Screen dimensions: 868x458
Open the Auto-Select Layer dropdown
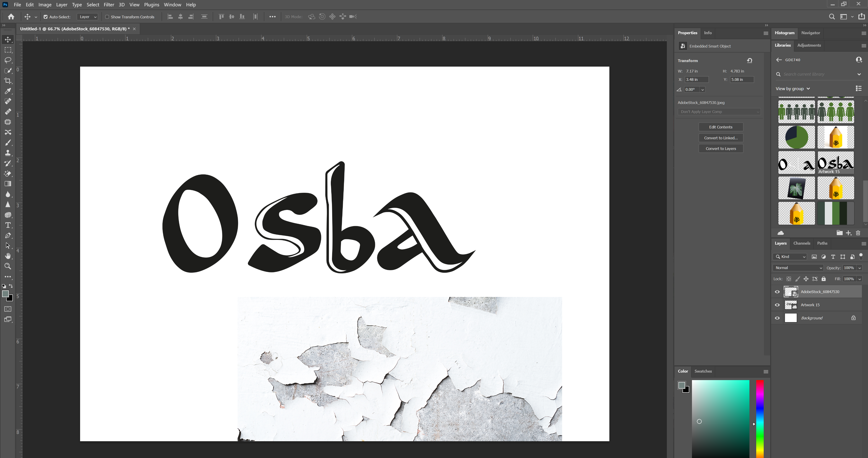pyautogui.click(x=88, y=17)
